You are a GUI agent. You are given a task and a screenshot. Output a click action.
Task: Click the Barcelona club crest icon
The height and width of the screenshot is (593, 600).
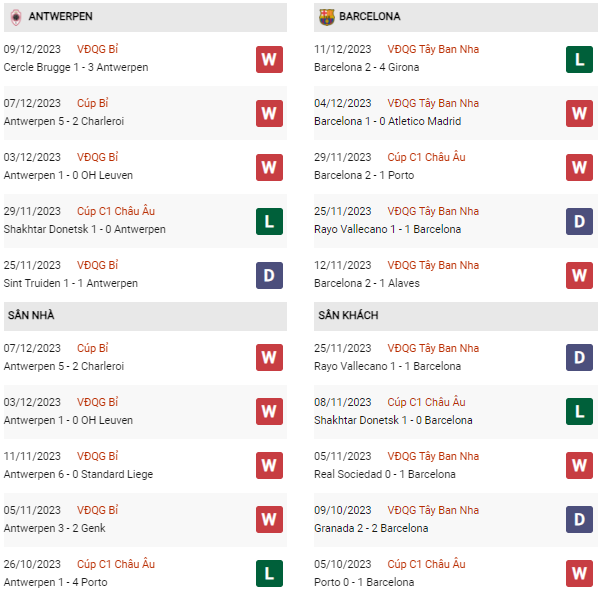click(x=327, y=17)
